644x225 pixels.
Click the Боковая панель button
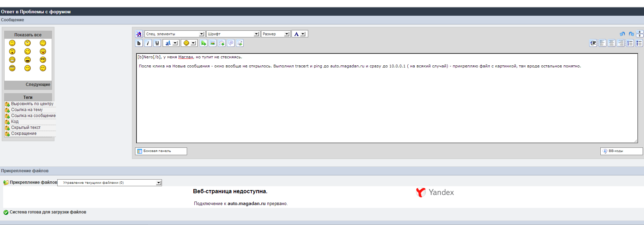161,151
